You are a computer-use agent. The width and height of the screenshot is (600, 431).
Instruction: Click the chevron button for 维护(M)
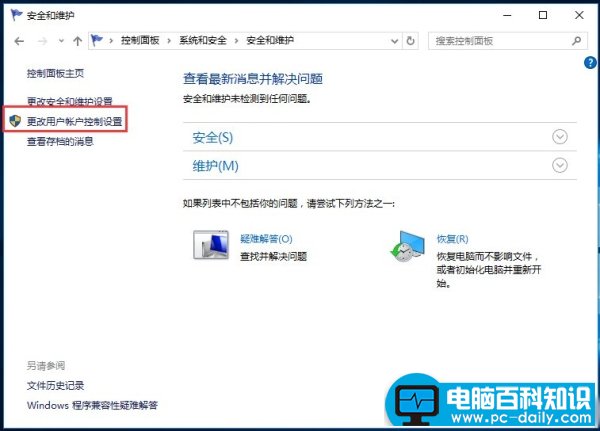[560, 165]
